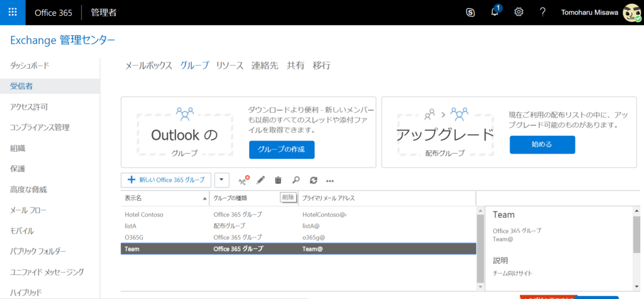The width and height of the screenshot is (644, 299).
Task: Click the Team heading in details pane
Action: (504, 215)
